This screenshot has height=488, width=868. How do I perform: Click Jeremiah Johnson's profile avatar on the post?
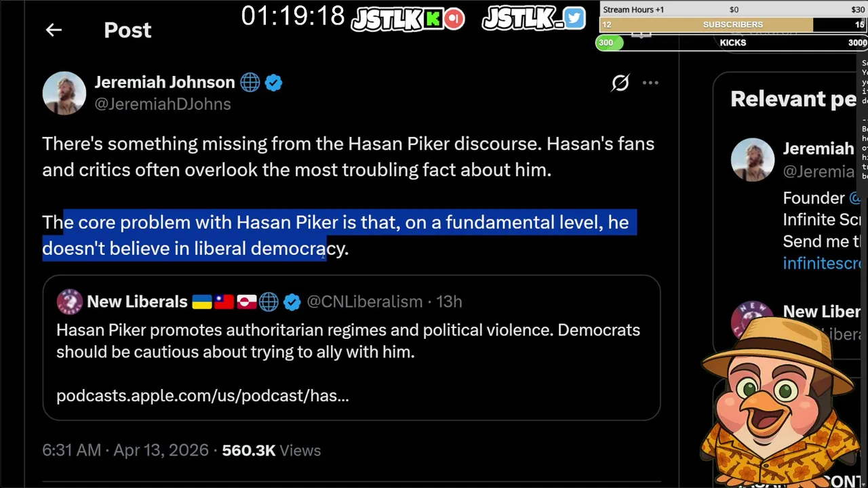[x=64, y=93]
